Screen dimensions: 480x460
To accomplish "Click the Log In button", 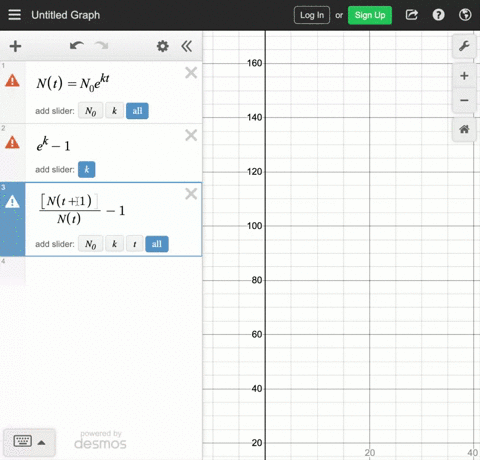I will 312,15.
